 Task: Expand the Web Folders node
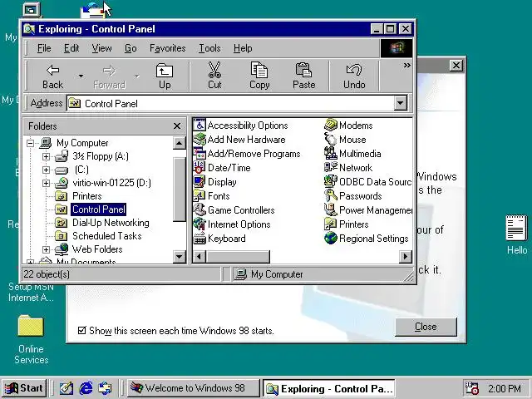point(47,249)
